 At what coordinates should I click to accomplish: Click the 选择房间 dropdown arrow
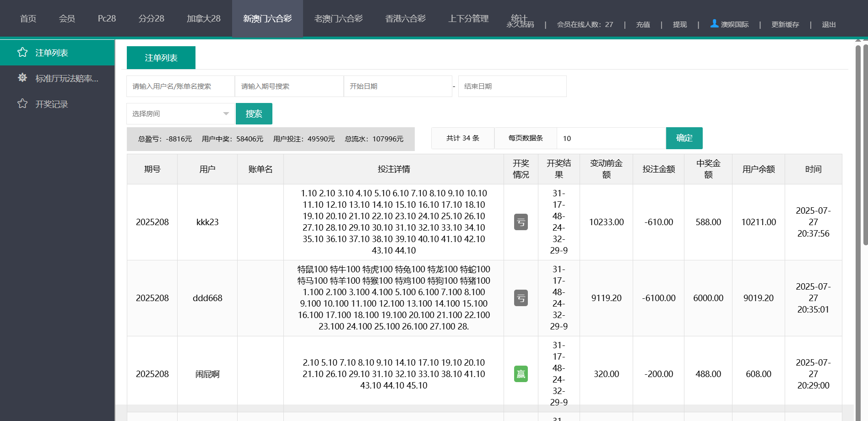[x=226, y=114]
